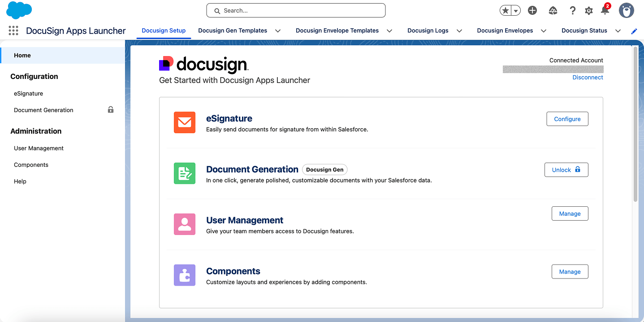
Task: Click the Favorites star icon
Action: 506,11
